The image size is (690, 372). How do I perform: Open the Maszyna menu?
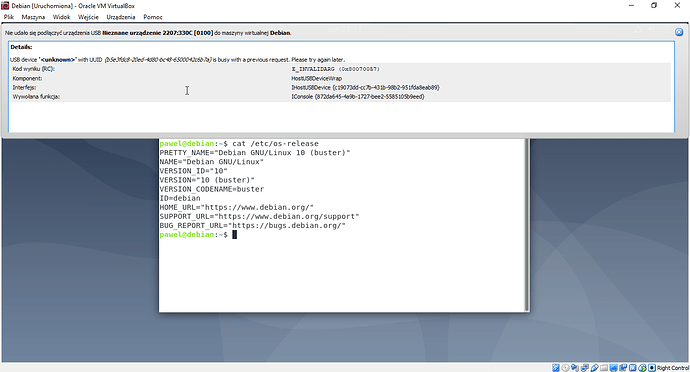point(33,17)
